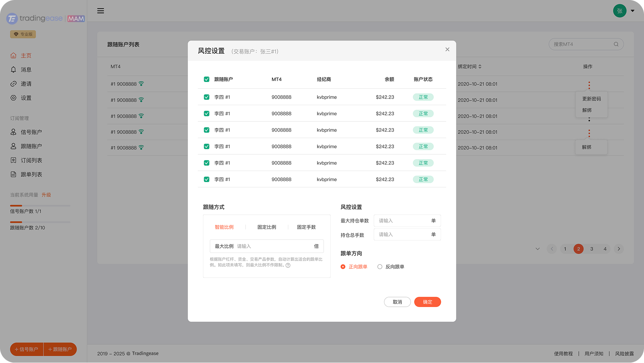Sort by 绑定时间 column arrows

point(480,67)
